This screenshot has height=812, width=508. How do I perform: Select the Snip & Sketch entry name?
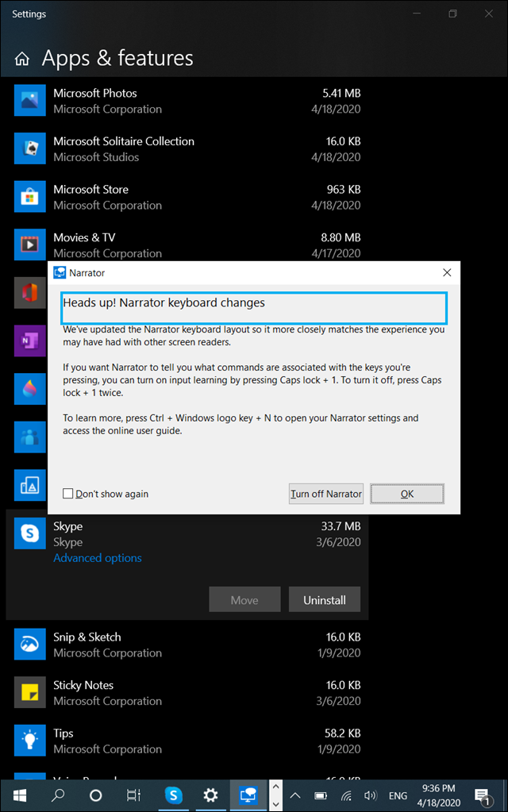point(87,637)
